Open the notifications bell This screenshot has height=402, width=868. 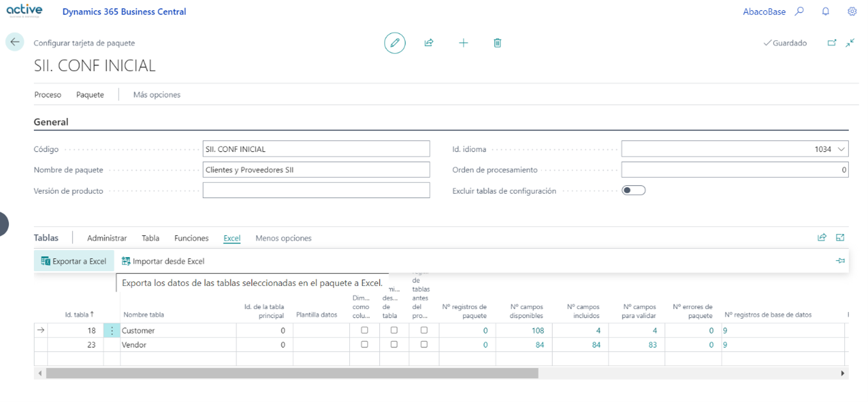[x=826, y=12]
